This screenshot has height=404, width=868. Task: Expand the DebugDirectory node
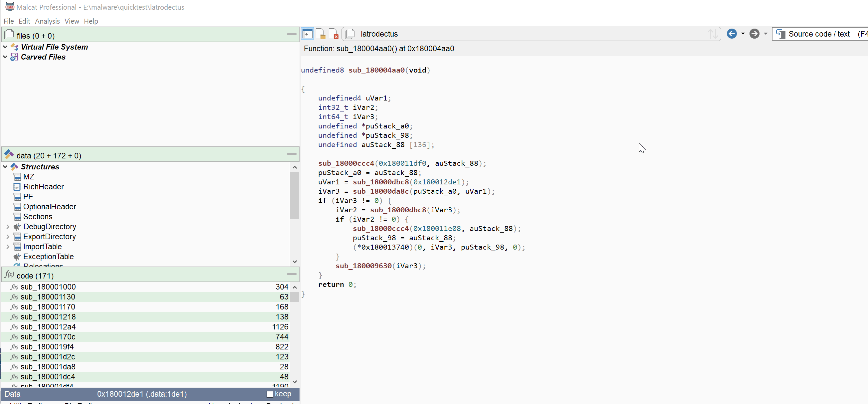click(x=8, y=227)
